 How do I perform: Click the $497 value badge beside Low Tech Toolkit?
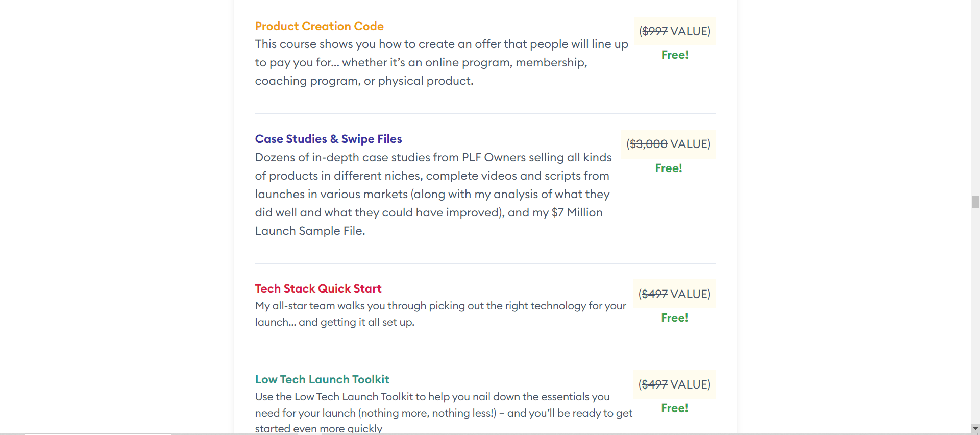674,384
